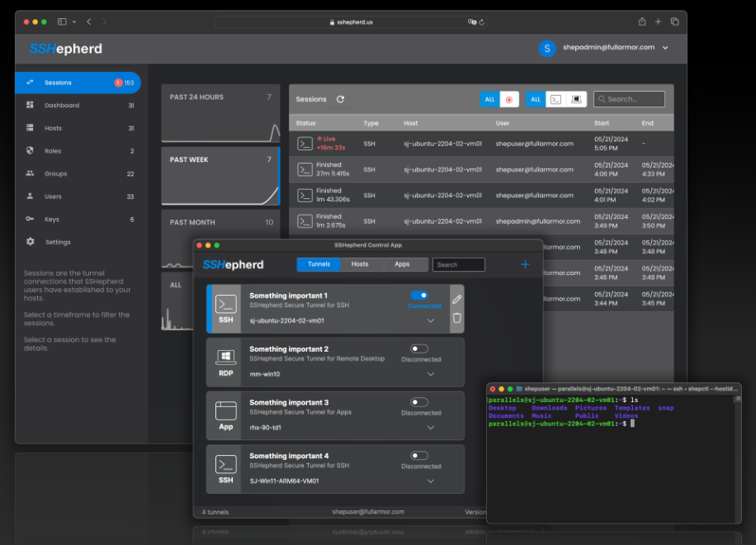The width and height of the screenshot is (756, 545).
Task: Open the shepadmin account dropdown
Action: tap(665, 48)
